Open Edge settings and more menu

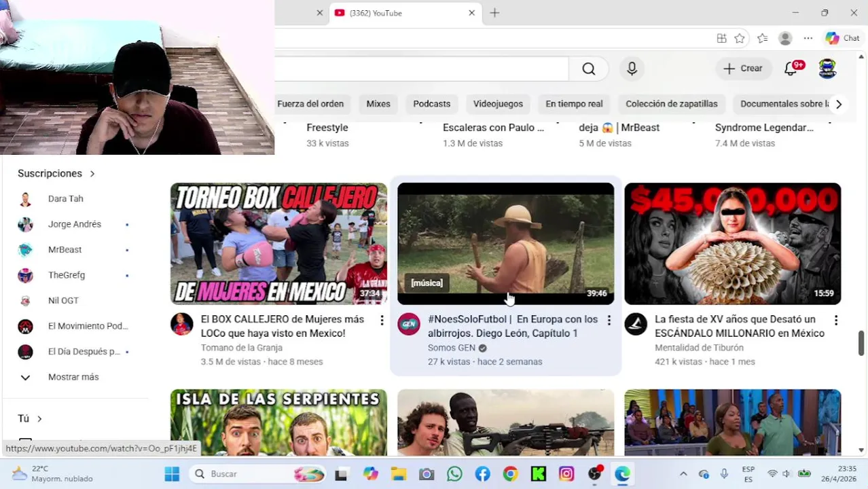tap(808, 39)
